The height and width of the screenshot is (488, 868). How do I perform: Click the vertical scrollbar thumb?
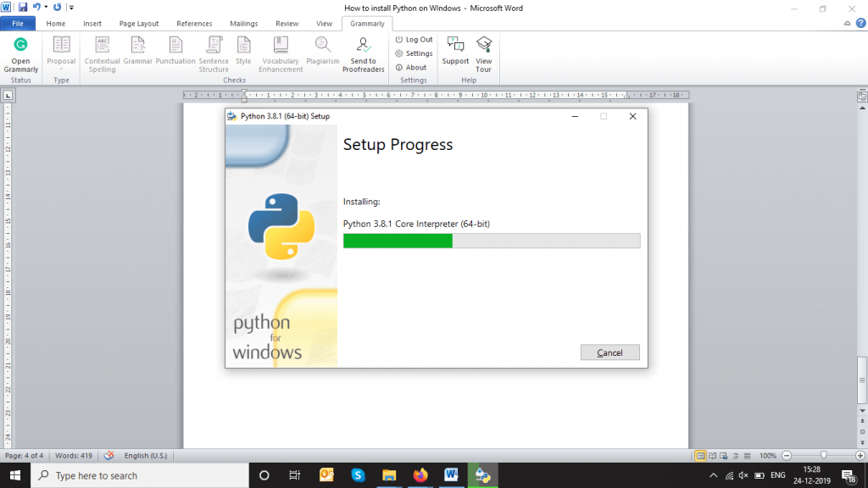coord(862,380)
